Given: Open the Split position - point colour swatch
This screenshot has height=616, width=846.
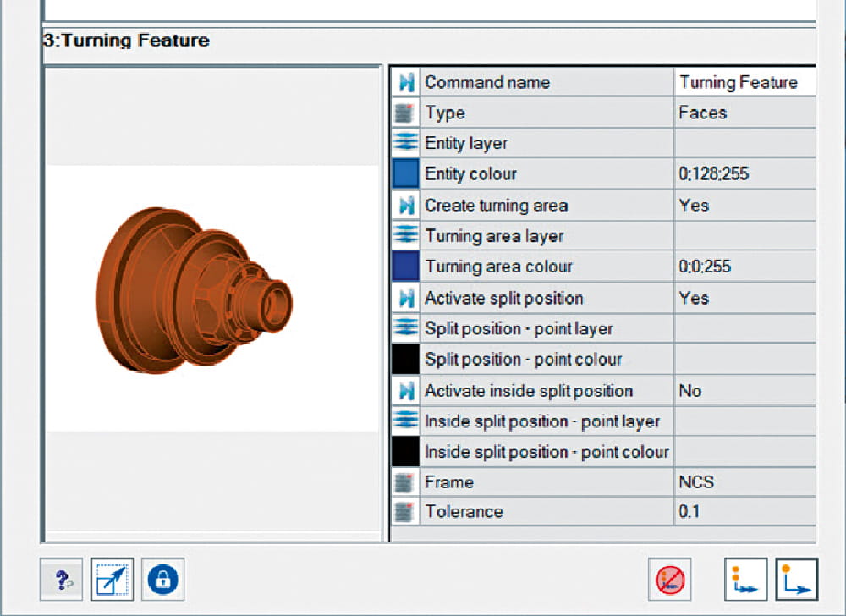Looking at the screenshot, I should (x=406, y=360).
